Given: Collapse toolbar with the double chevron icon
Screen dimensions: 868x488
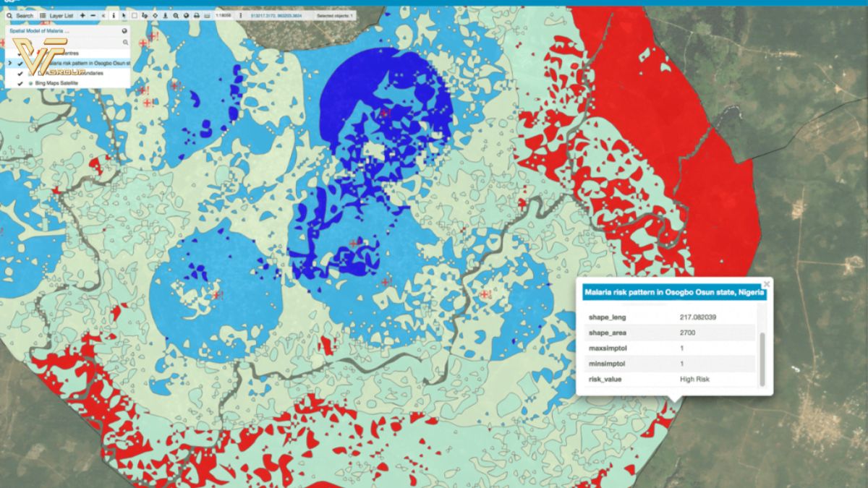Looking at the screenshot, I should pos(102,15).
